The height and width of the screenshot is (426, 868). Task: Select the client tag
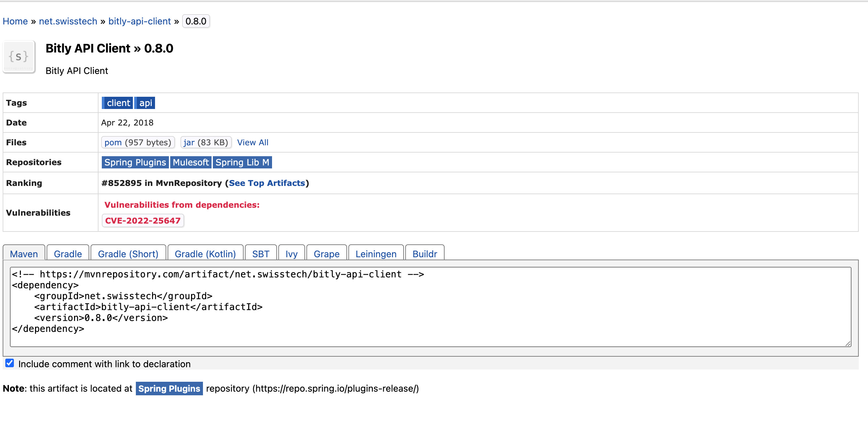[117, 103]
